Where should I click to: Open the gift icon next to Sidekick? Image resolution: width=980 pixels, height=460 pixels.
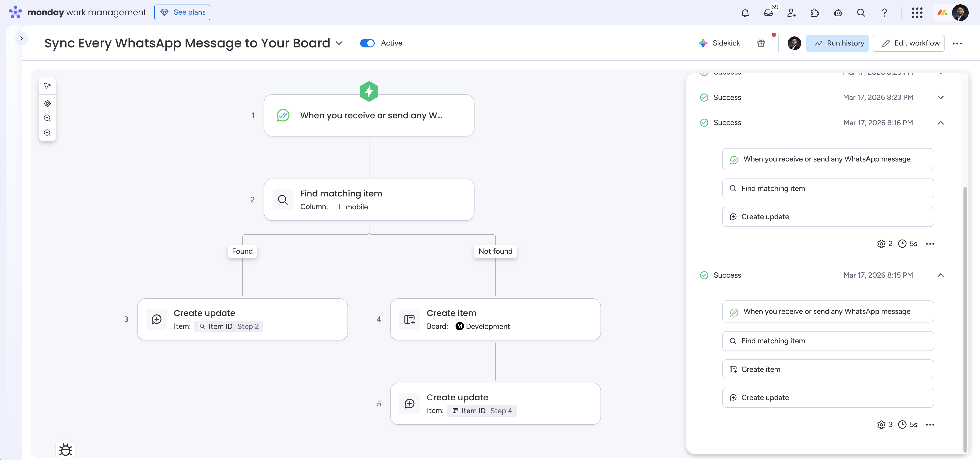pos(761,43)
